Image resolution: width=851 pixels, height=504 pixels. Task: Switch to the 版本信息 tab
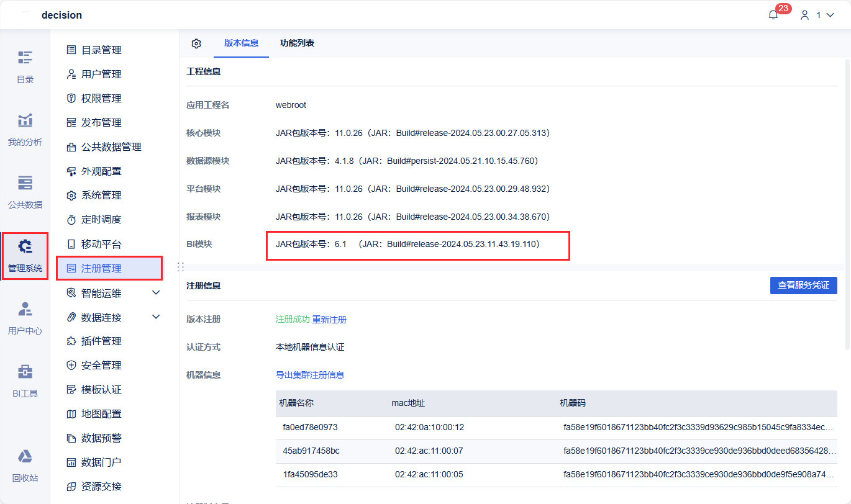(242, 43)
